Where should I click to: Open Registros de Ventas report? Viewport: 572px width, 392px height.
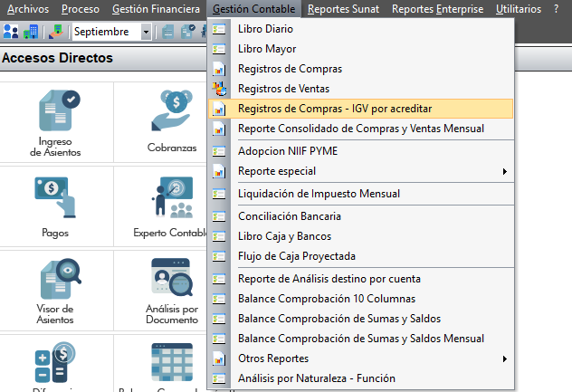(x=360, y=89)
